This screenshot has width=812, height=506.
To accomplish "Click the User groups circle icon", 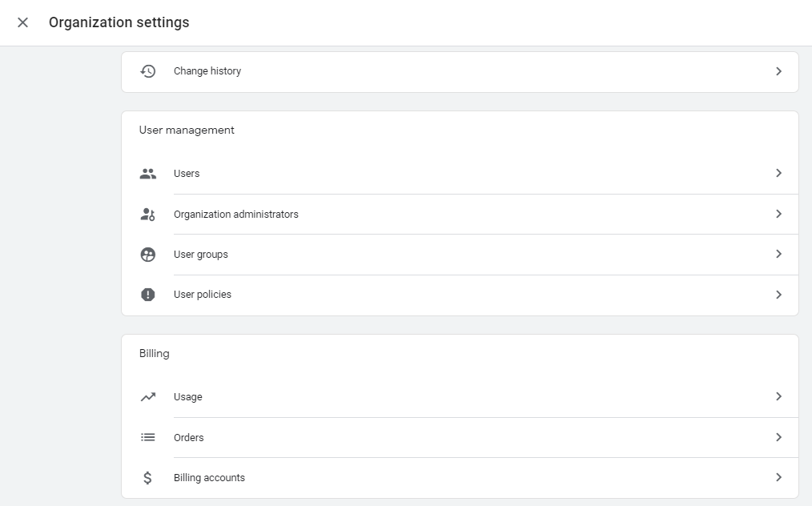I will pos(147,255).
